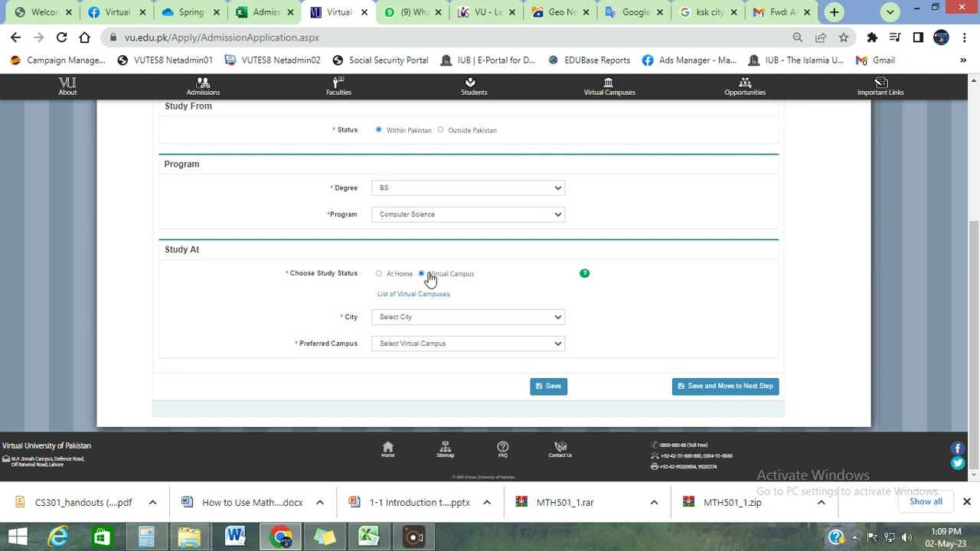The height and width of the screenshot is (551, 980).
Task: Open the Students navigation icon
Action: [x=474, y=86]
